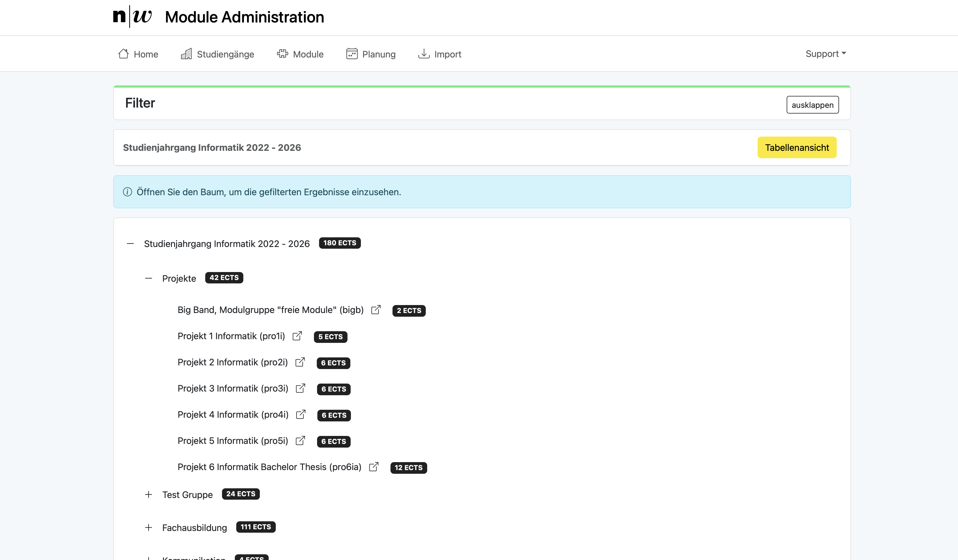Open the Support dropdown menu
The image size is (958, 560).
tap(826, 53)
